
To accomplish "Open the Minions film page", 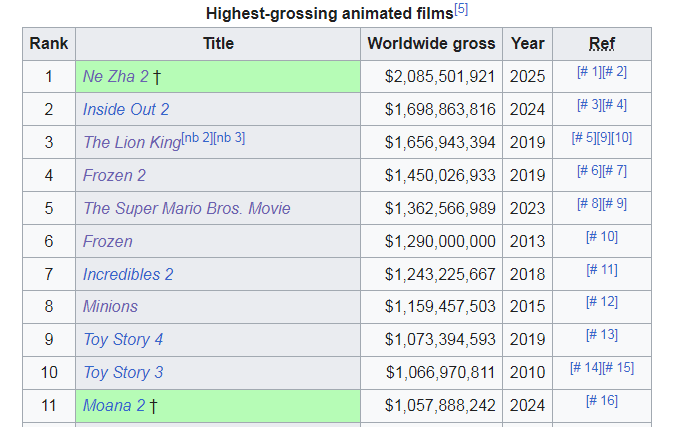I will (x=110, y=307).
